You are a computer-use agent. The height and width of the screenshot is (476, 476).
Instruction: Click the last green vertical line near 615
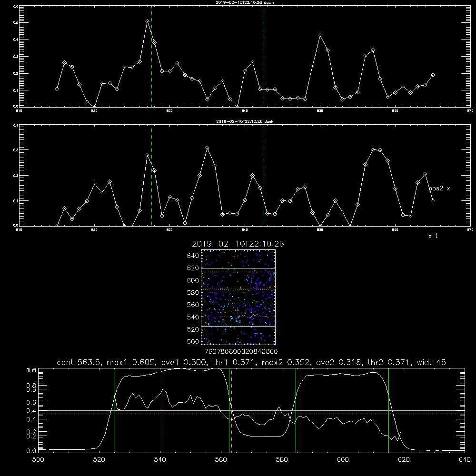[x=388, y=410]
